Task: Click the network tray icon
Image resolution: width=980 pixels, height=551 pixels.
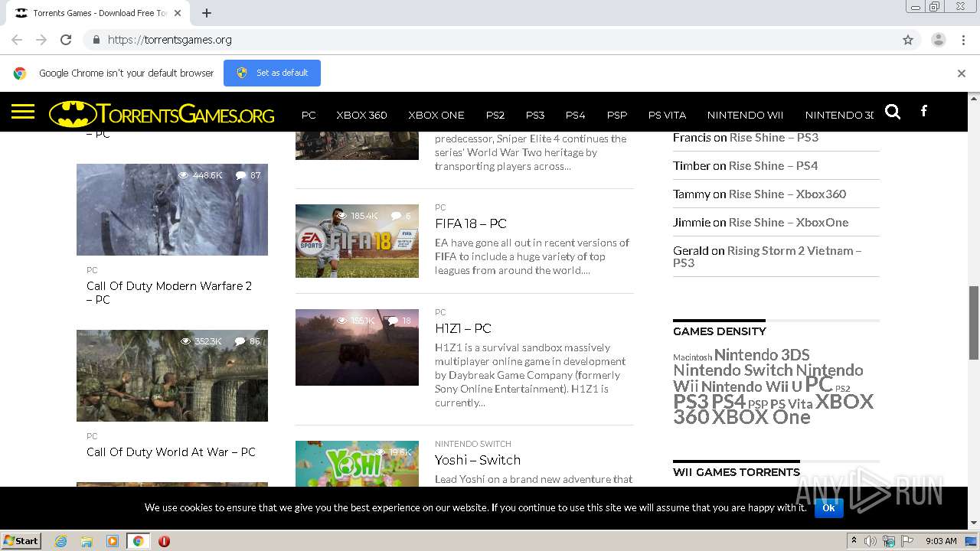Action: [889, 541]
